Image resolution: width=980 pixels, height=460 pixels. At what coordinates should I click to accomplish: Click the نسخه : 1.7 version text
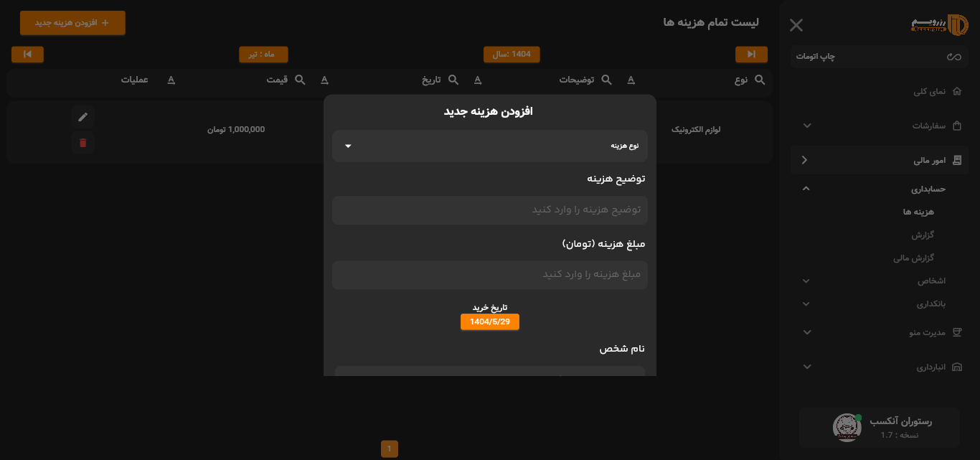tap(900, 435)
